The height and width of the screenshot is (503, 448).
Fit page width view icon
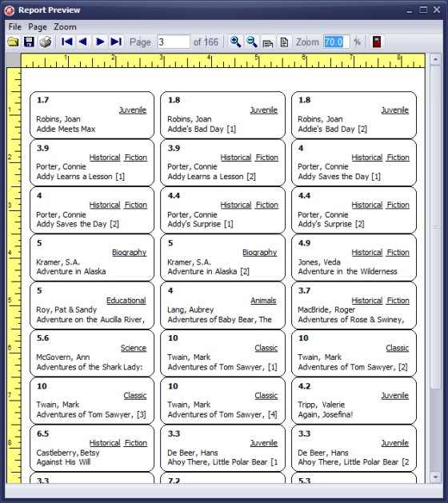[x=268, y=42]
